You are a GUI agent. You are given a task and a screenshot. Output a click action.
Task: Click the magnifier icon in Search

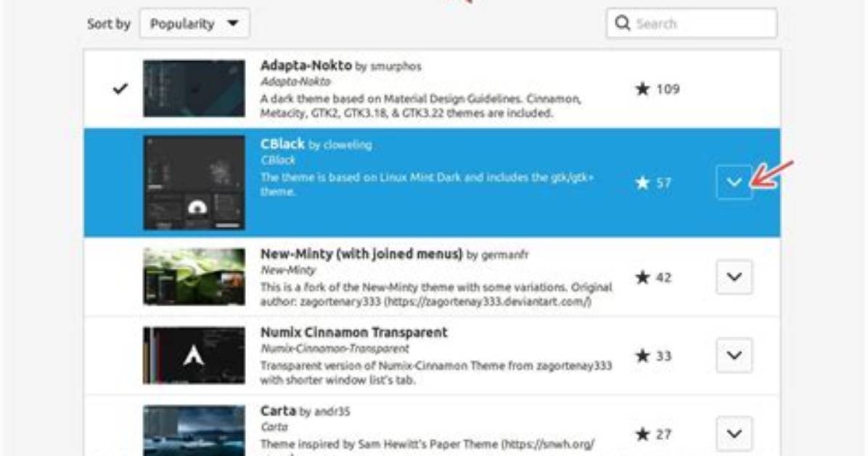click(623, 23)
